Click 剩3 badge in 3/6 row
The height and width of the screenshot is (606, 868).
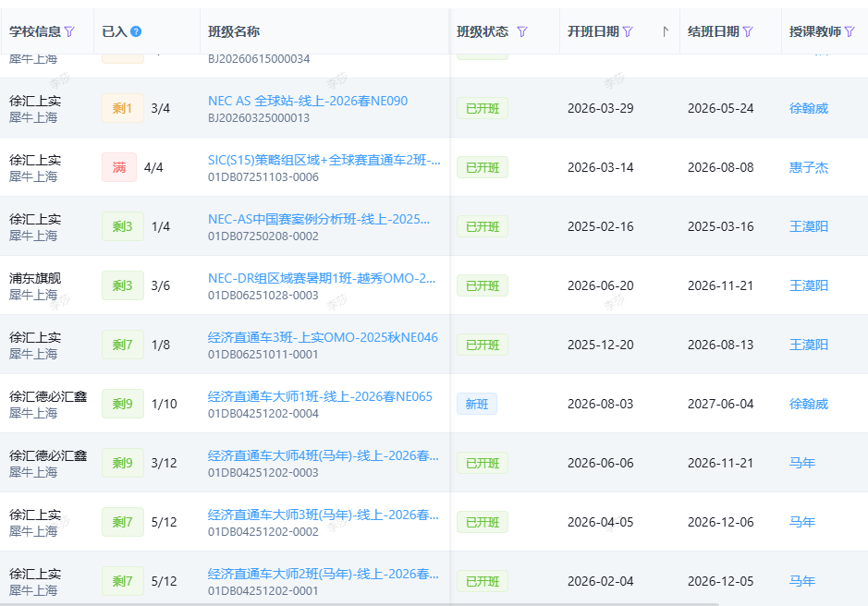122,286
